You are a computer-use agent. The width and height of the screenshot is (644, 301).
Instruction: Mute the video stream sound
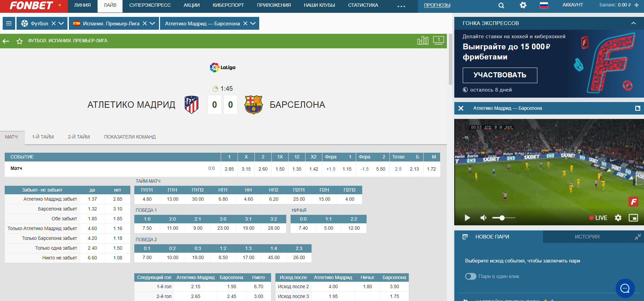point(483,218)
